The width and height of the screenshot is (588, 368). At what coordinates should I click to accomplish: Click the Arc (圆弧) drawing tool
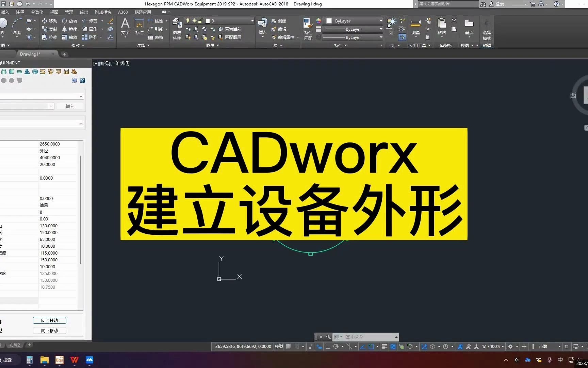click(x=17, y=26)
